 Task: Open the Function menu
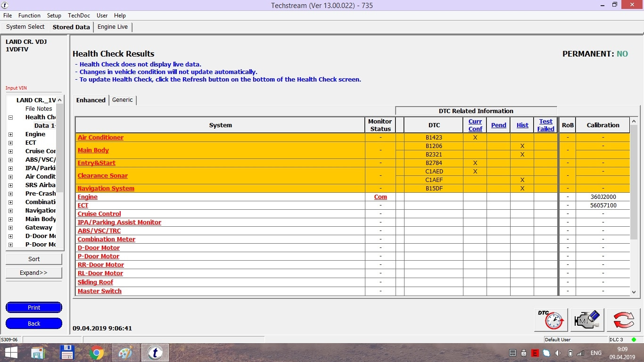30,16
